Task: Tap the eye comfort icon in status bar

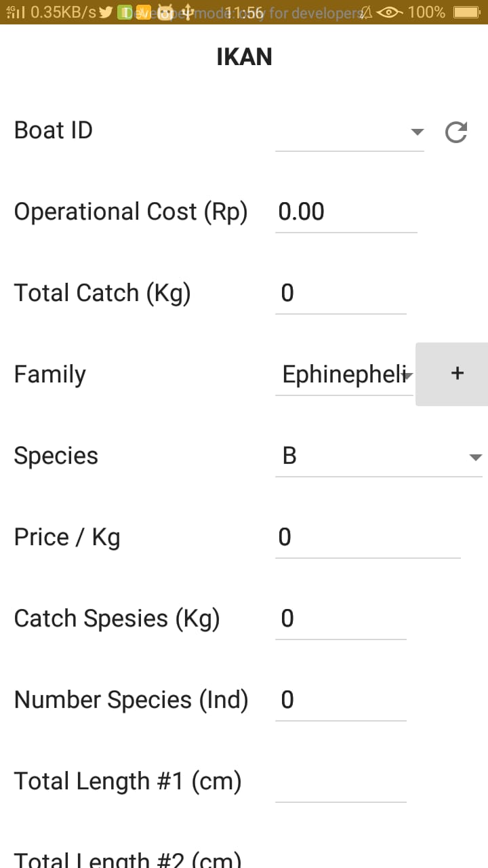Action: tap(390, 12)
